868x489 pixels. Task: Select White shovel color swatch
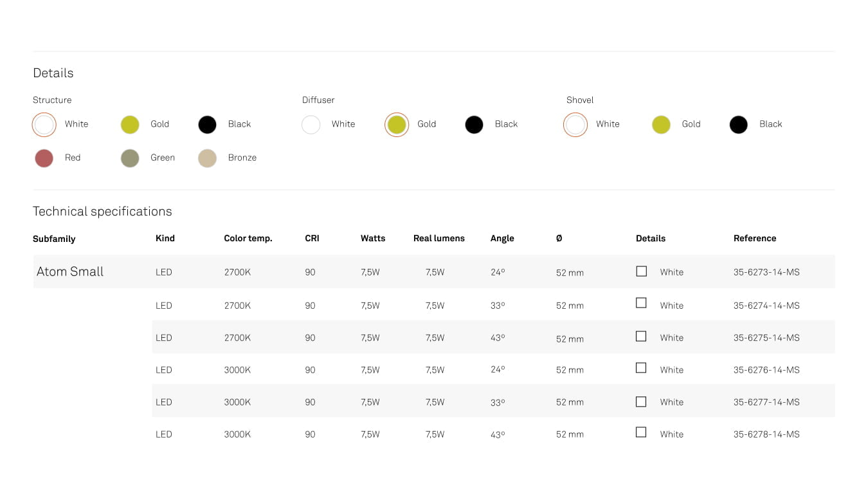click(x=575, y=125)
